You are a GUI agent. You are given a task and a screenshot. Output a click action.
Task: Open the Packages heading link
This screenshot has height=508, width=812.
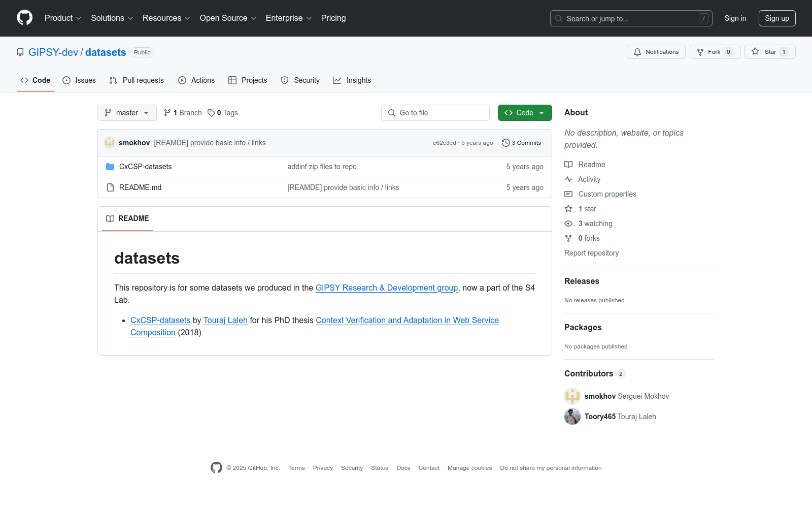[x=583, y=327]
